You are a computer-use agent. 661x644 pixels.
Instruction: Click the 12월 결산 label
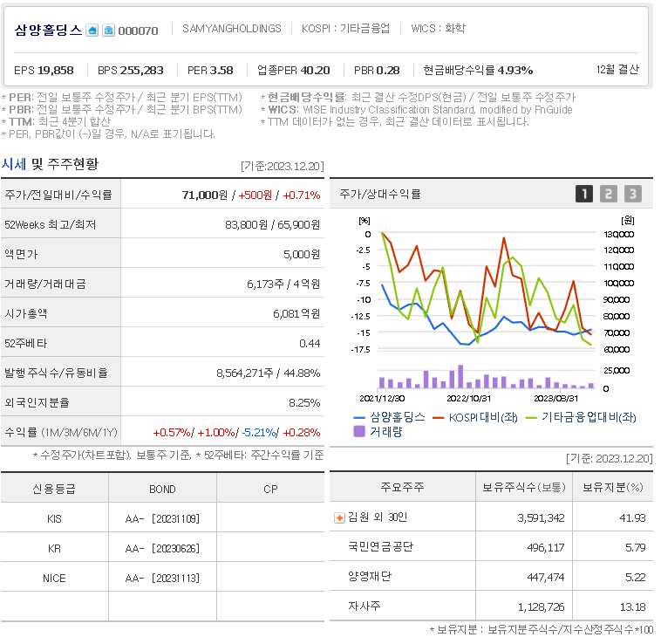pyautogui.click(x=617, y=70)
